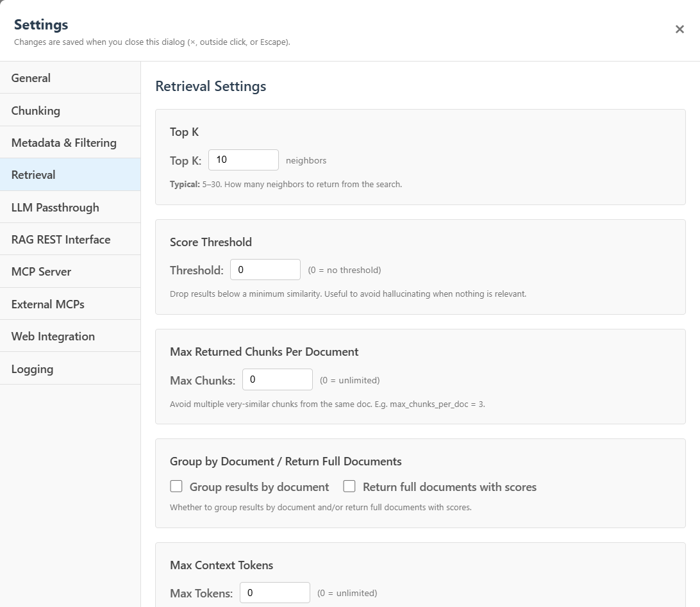The image size is (700, 607).
Task: Click the Max Tokens input field
Action: [274, 593]
